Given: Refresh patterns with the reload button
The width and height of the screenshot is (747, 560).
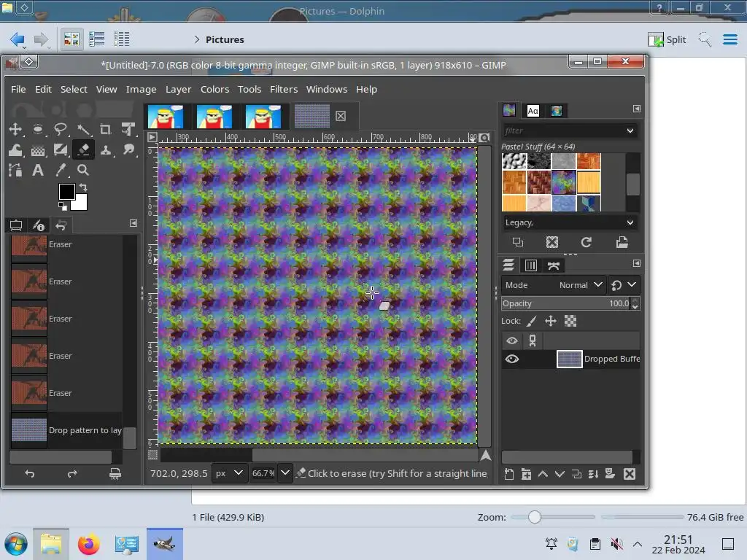Looking at the screenshot, I should pos(586,242).
